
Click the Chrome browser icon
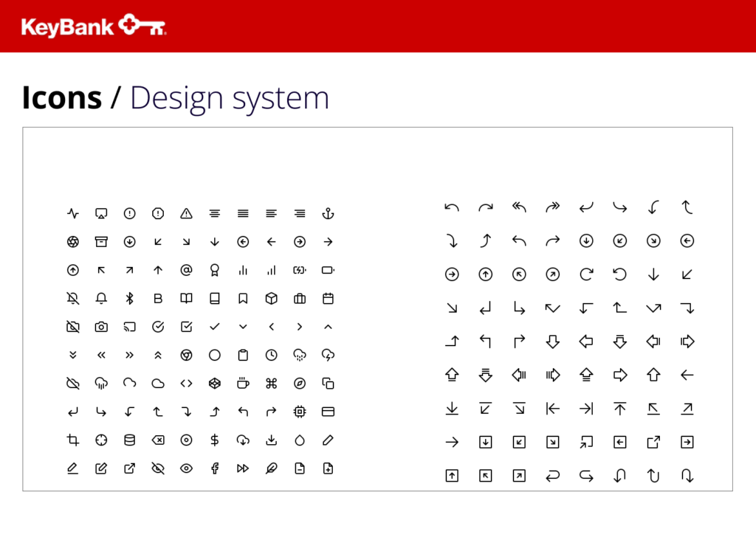coord(187,356)
